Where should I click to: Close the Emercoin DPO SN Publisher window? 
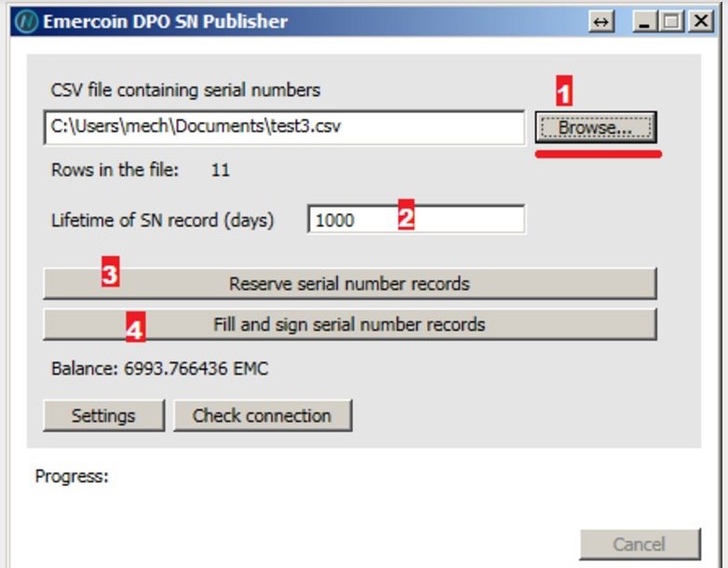[x=700, y=21]
